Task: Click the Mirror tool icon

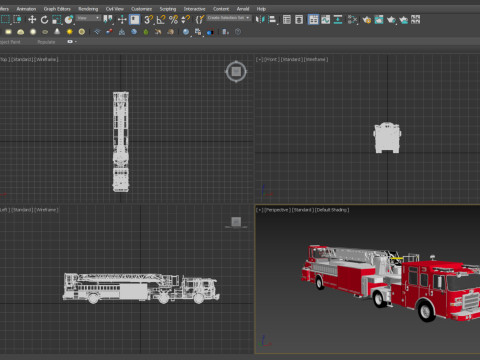Action: (x=260, y=20)
